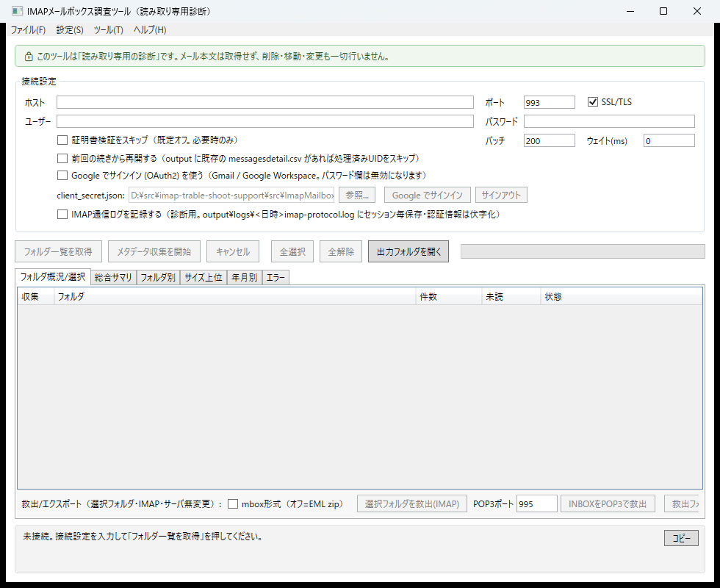Toggle the SSL/TLS checkbox
The width and height of the screenshot is (720, 588).
coord(592,102)
